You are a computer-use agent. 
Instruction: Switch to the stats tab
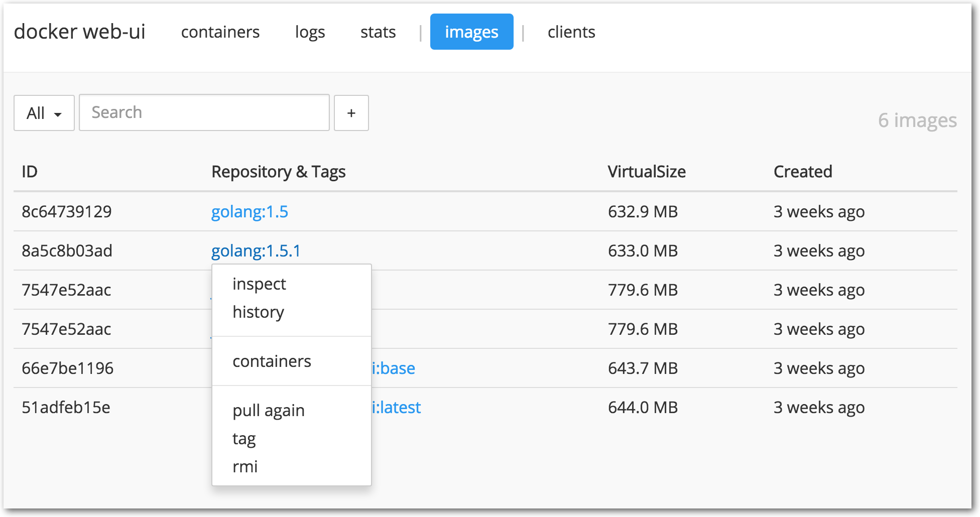[378, 32]
